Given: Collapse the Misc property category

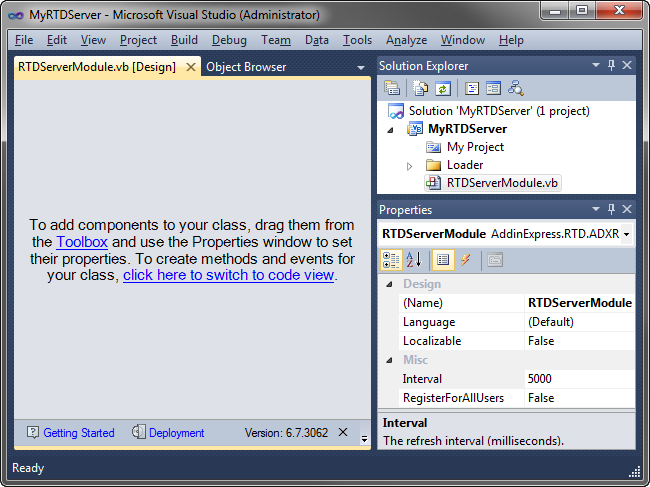Looking at the screenshot, I should tap(389, 360).
